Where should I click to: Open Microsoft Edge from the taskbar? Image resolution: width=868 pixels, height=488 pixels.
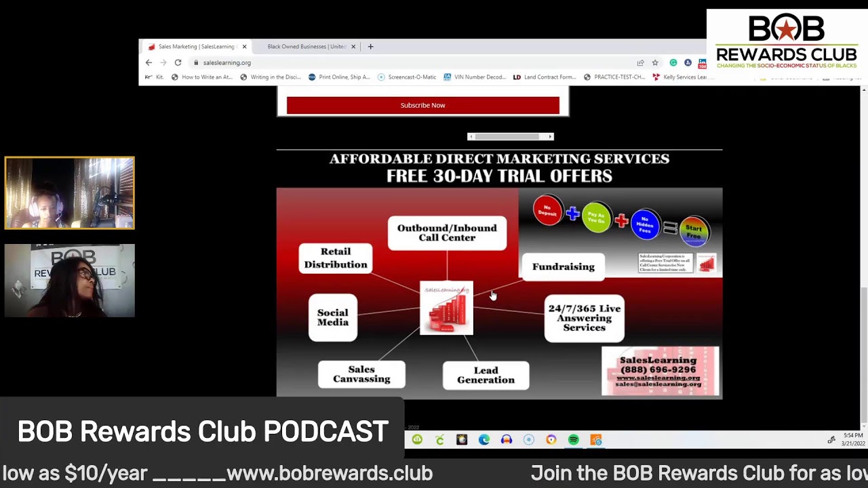484,440
